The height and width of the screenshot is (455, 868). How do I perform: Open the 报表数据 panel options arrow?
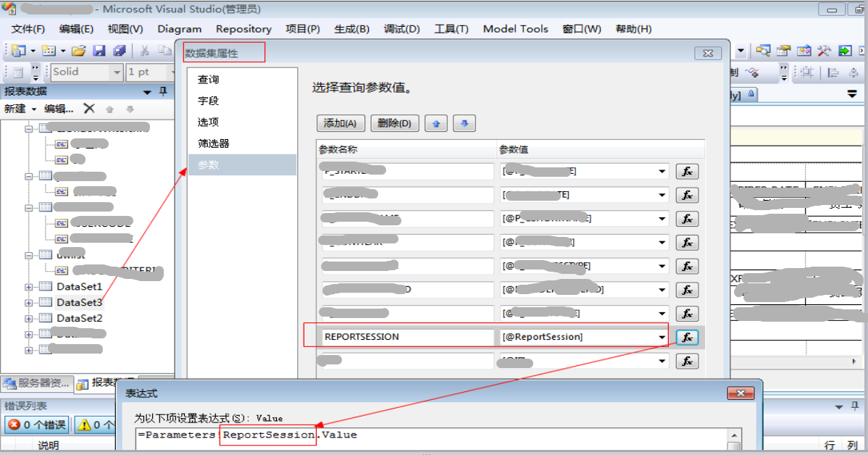tap(147, 92)
